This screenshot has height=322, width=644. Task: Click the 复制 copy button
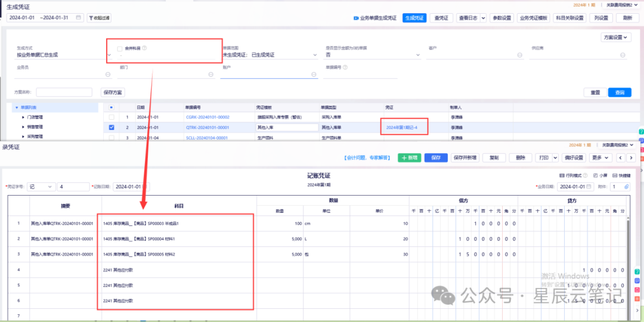coord(494,157)
